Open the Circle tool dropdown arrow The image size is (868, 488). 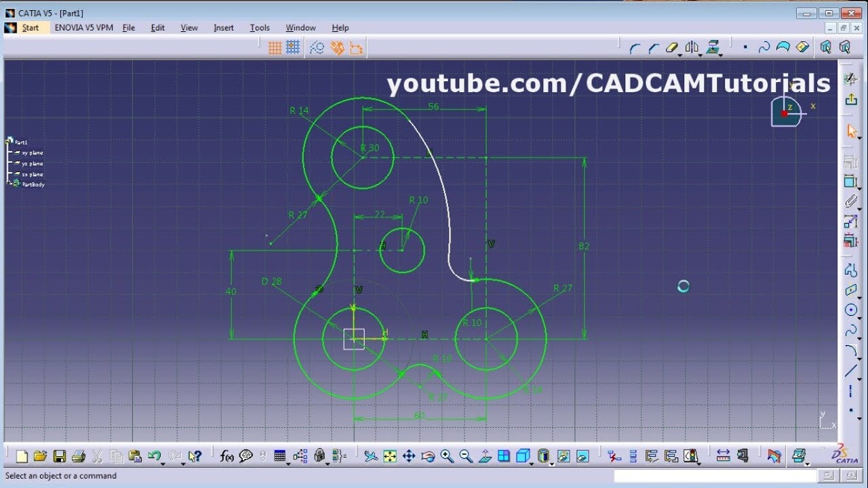pyautogui.click(x=859, y=317)
